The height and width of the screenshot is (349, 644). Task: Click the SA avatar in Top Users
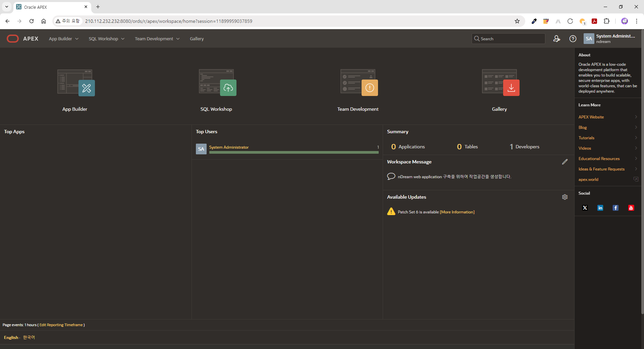point(201,149)
